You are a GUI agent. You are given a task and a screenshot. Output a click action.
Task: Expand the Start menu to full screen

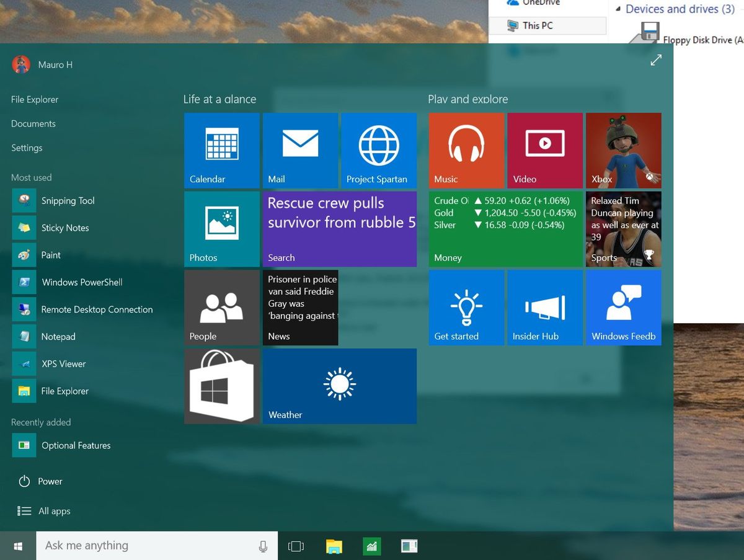(656, 60)
